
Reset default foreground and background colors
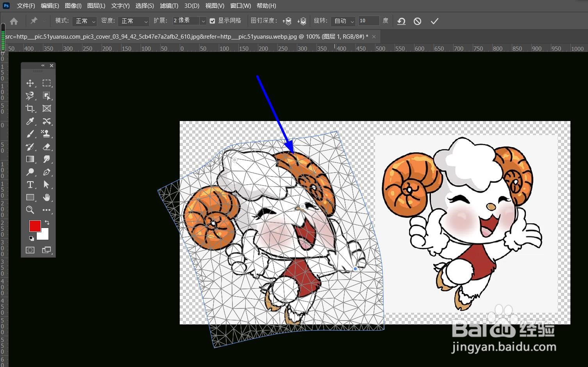tap(31, 238)
